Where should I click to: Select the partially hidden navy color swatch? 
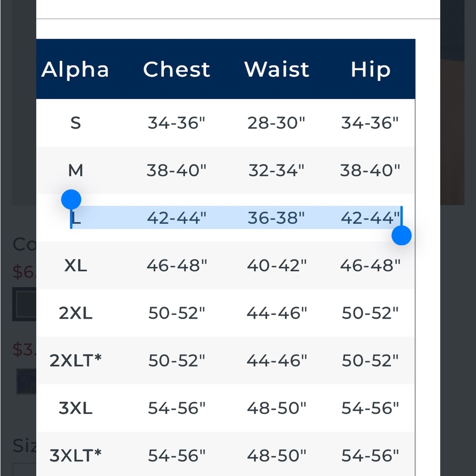click(26, 381)
